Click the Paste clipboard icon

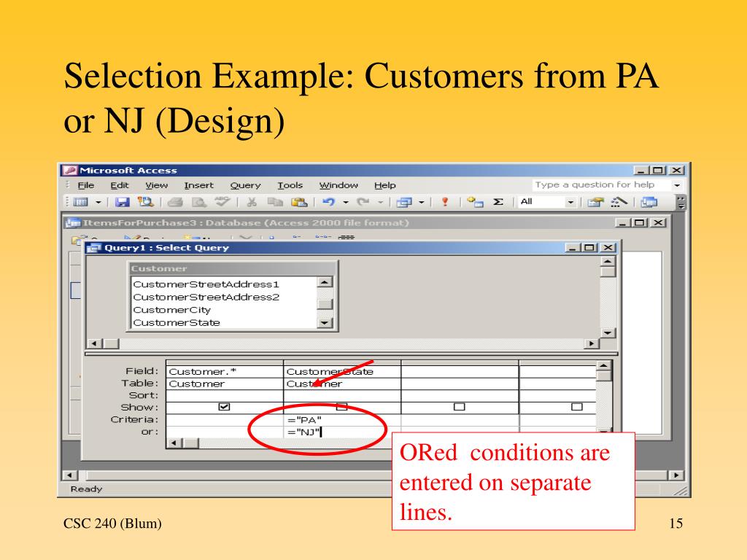[x=298, y=203]
